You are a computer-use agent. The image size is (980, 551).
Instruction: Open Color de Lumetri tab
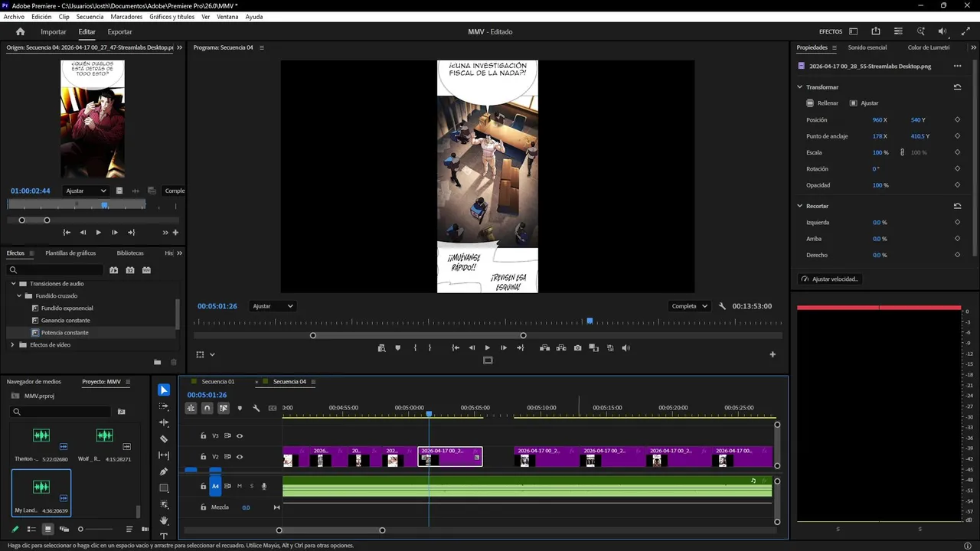929,47
